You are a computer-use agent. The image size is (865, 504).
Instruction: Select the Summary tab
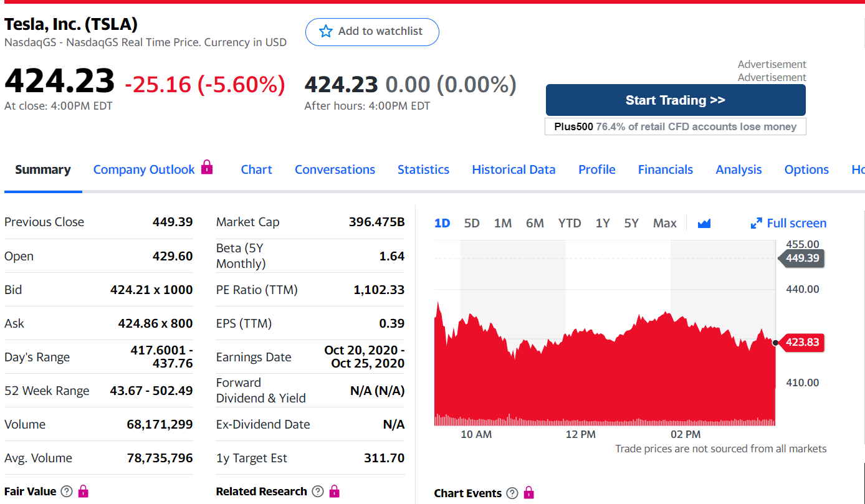pyautogui.click(x=43, y=169)
